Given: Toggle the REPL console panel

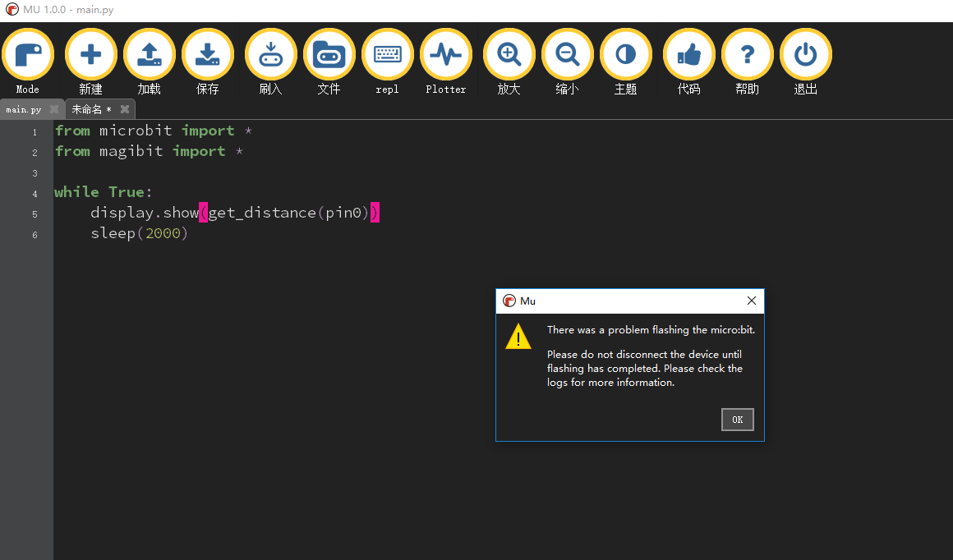Looking at the screenshot, I should click(387, 54).
